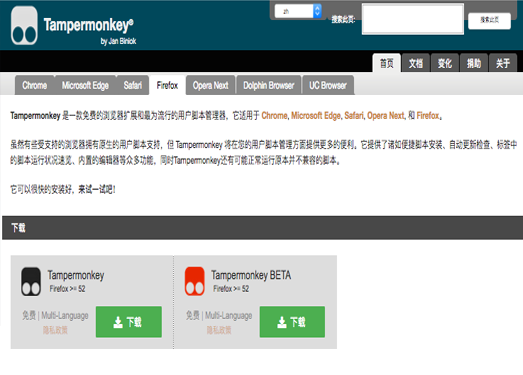
Task: Click the 'by Jan Biniok' author text
Action: (x=118, y=41)
